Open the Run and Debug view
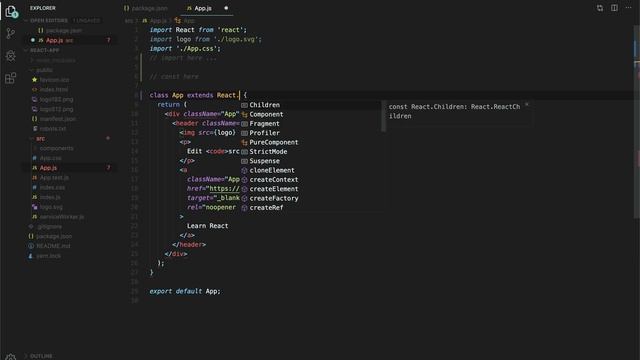This screenshot has width=640, height=360. point(11,56)
